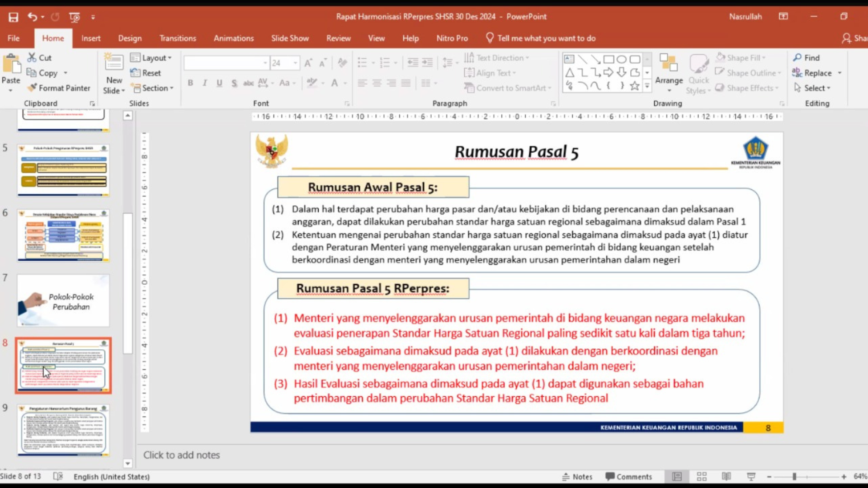This screenshot has height=488, width=868.
Task: Open the Layout dropdown
Action: (x=151, y=58)
